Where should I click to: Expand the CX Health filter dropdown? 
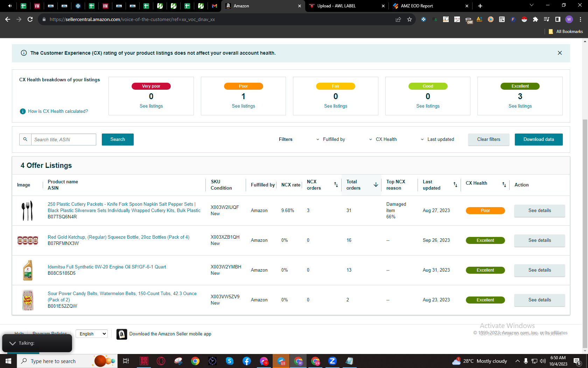point(383,139)
